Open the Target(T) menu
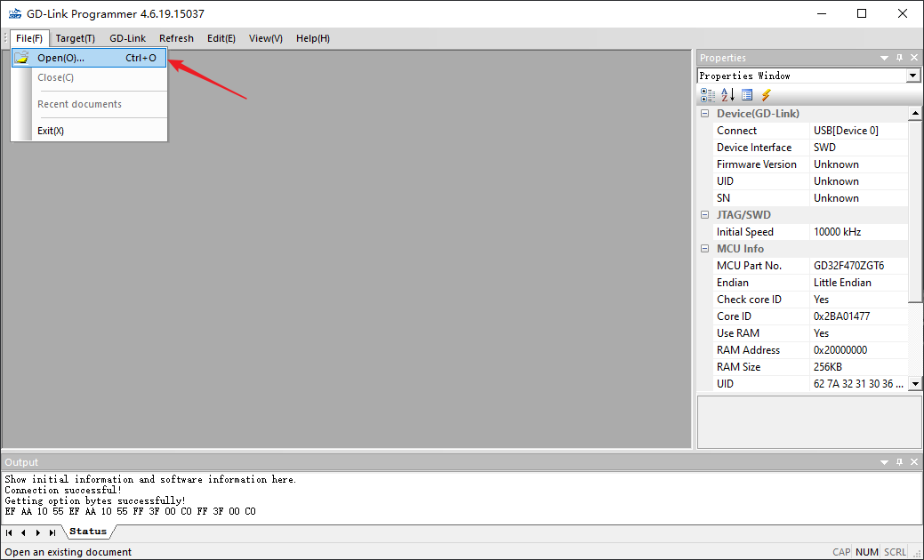The height and width of the screenshot is (560, 924). [76, 38]
